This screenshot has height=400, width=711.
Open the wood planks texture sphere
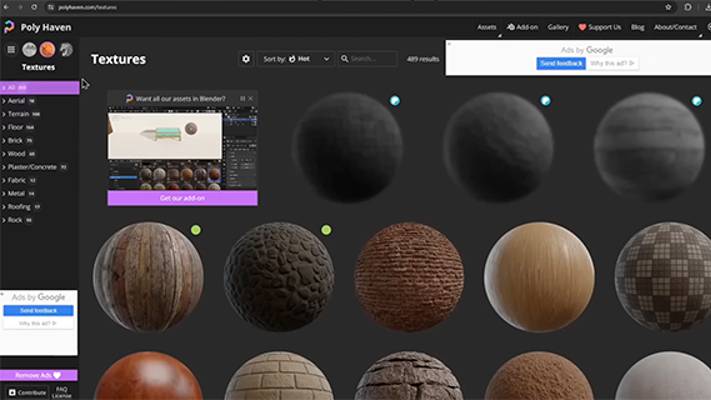tap(148, 276)
